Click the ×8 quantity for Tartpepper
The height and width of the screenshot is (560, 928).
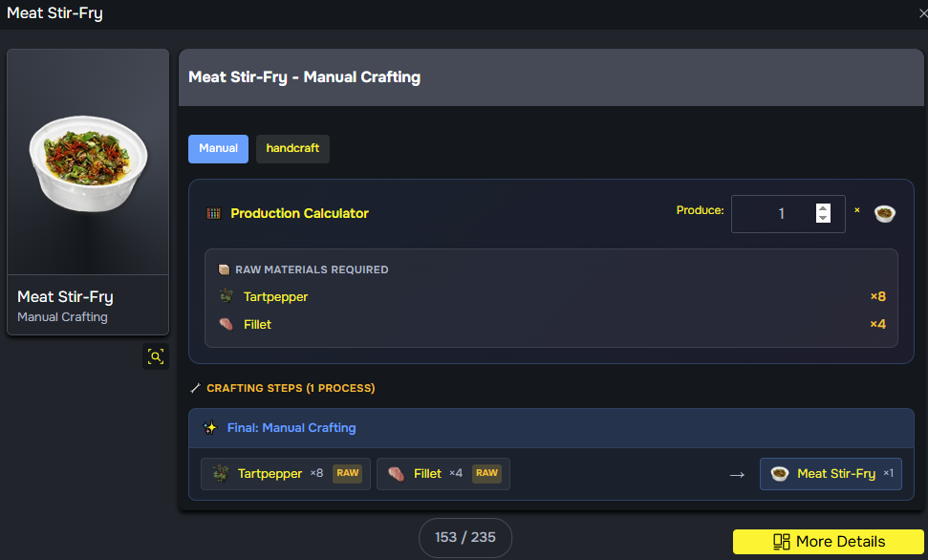(877, 296)
